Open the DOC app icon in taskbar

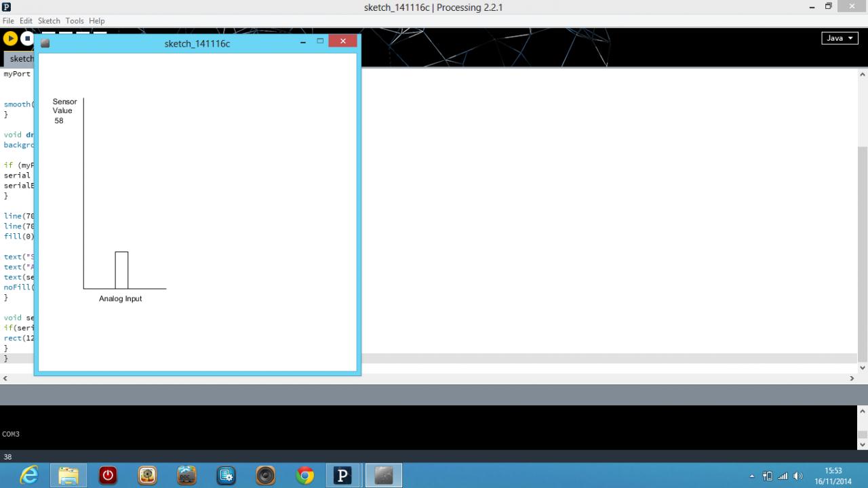point(186,476)
